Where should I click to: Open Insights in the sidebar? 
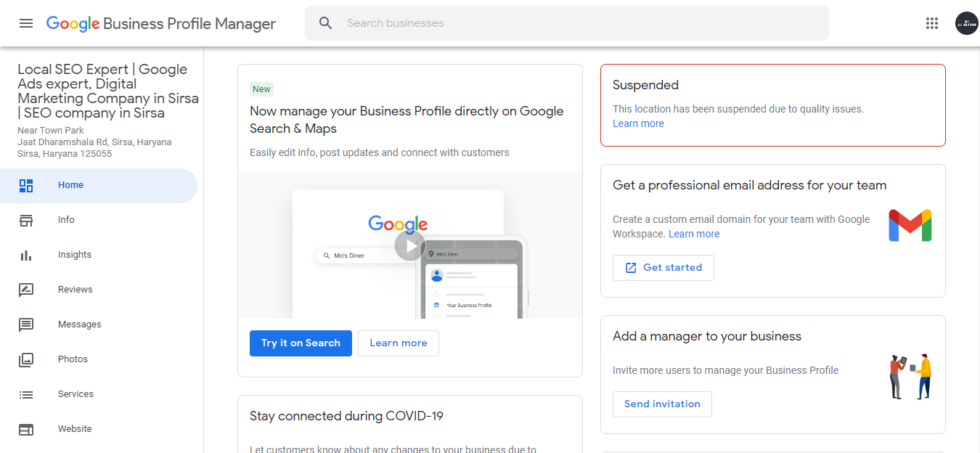pyautogui.click(x=99, y=255)
